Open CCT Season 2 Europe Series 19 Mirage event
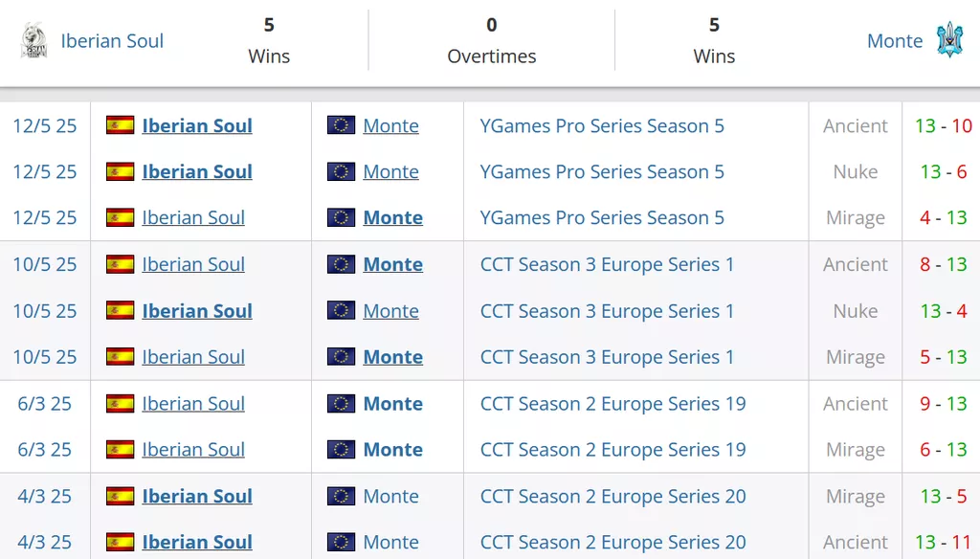The height and width of the screenshot is (559, 980). [613, 450]
